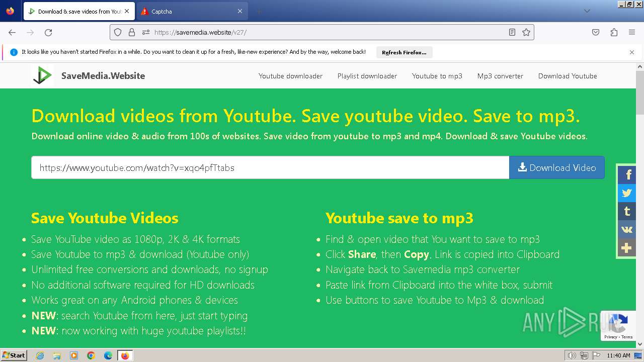Launch the media player from the taskbar
Viewport: 644px width, 362px height.
pos(74,355)
